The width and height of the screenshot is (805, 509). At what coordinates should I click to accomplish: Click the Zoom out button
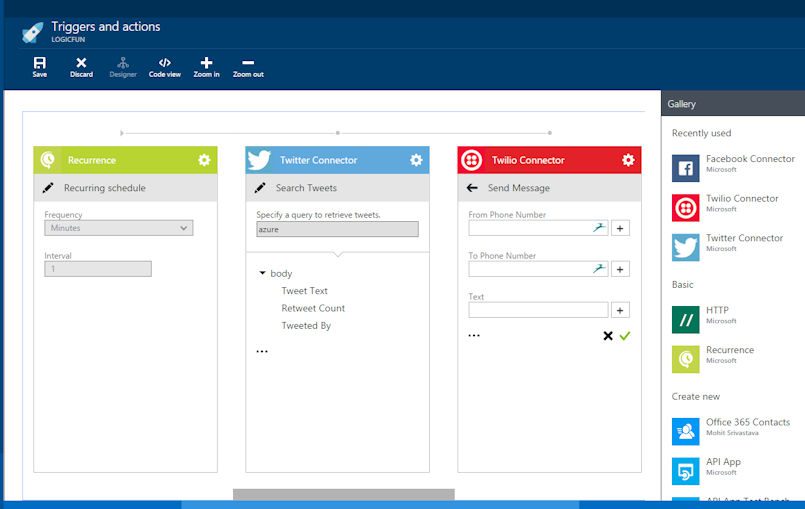pos(248,67)
